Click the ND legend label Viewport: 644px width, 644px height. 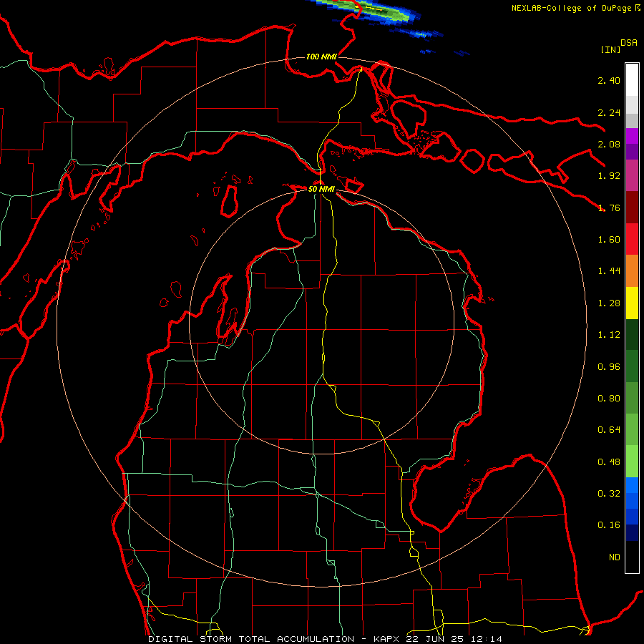[615, 557]
